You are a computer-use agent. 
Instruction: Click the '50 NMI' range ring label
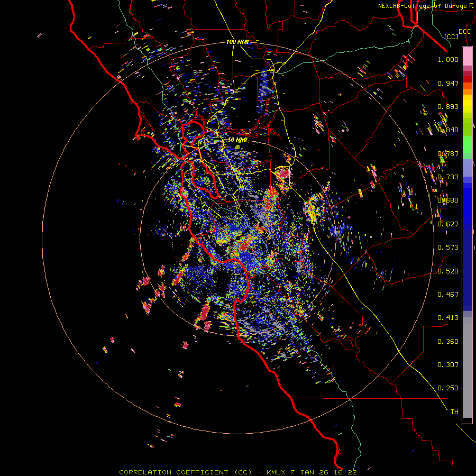pos(237,140)
